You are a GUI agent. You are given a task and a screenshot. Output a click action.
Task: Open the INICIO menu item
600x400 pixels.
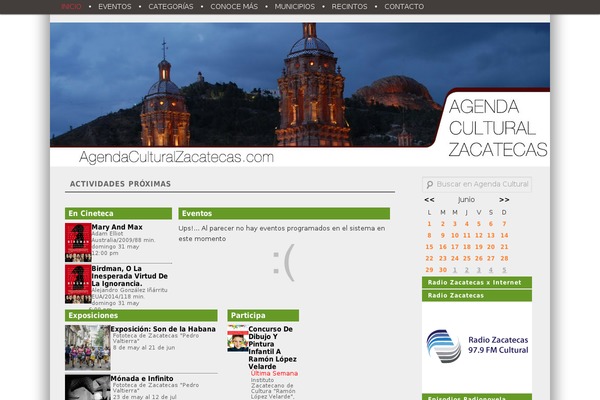coord(71,7)
